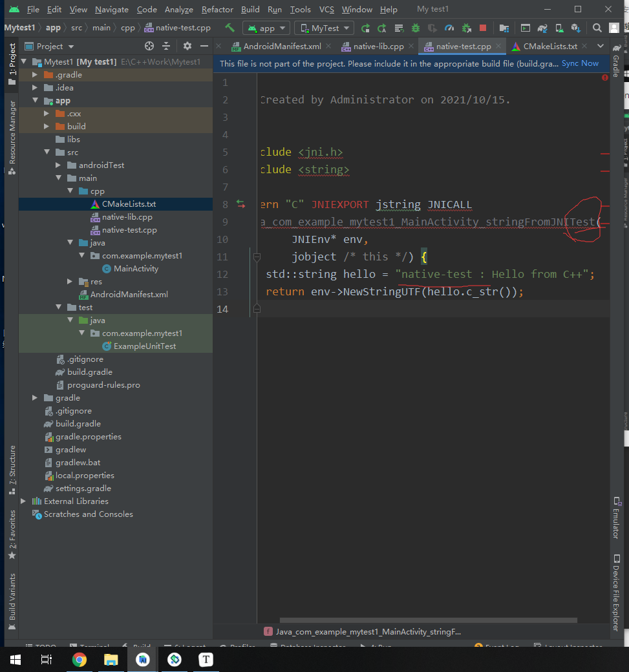
Task: Select ExampleUnitTest in project tree
Action: coord(145,346)
